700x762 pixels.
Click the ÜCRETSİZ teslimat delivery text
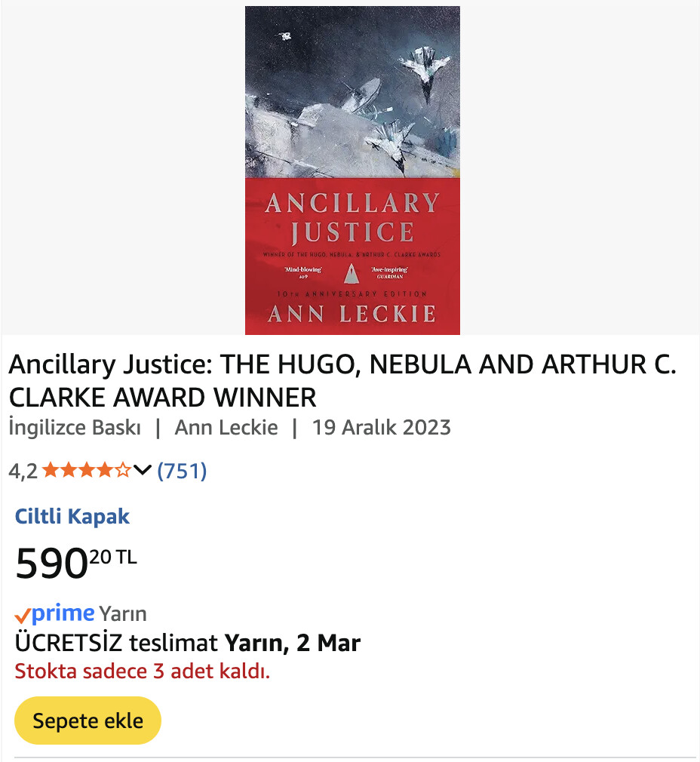point(116,643)
